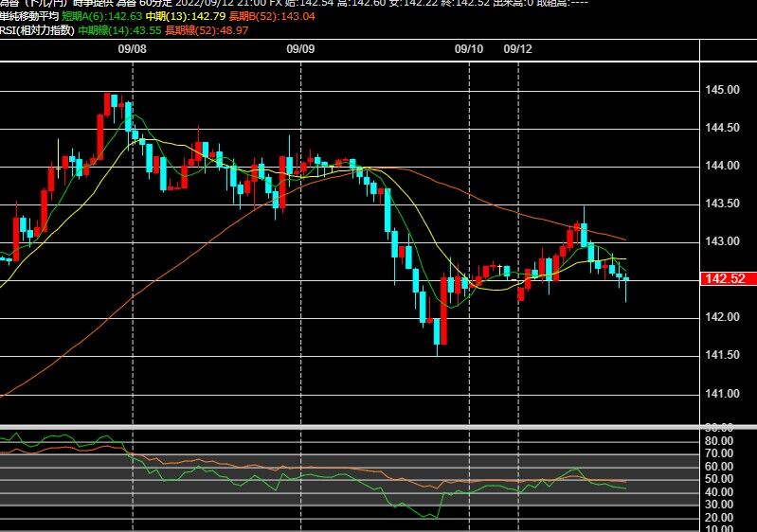
Task: Select the yellow 中期(13) moving average label
Action: point(186,16)
